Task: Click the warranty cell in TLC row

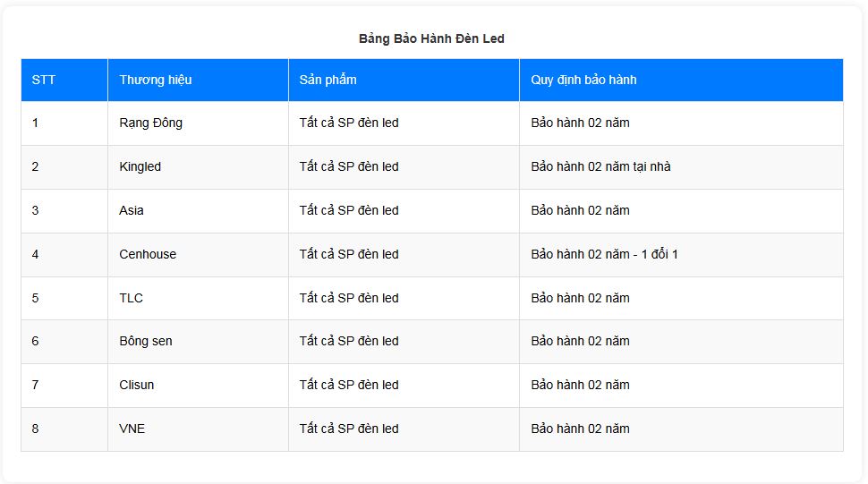Action: coord(580,298)
